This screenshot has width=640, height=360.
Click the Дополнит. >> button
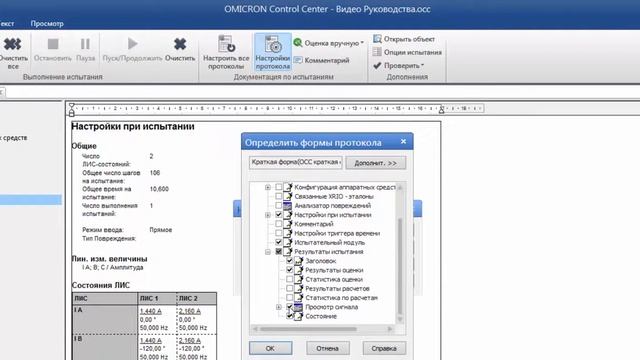(376, 163)
